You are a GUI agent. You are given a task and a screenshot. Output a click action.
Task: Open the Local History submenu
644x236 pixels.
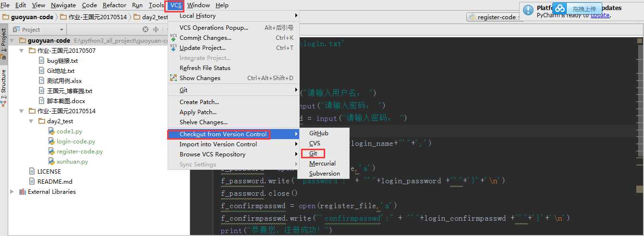[x=233, y=15]
